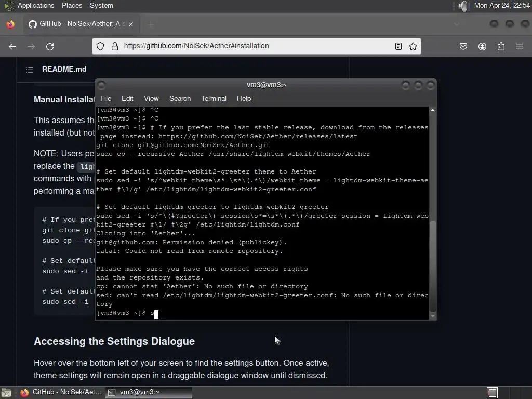Click the padlock site info icon
The image size is (532, 399).
(x=115, y=46)
